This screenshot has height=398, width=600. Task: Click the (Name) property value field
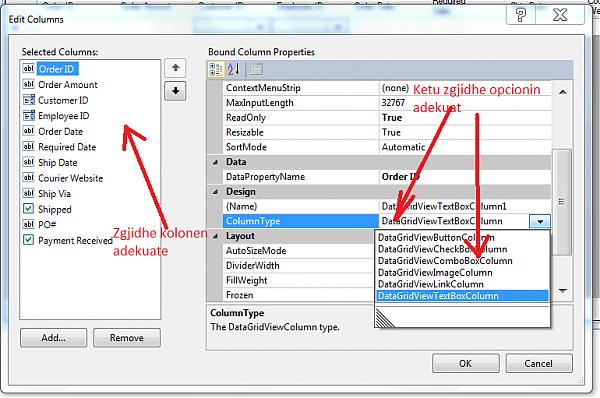[x=465, y=207]
